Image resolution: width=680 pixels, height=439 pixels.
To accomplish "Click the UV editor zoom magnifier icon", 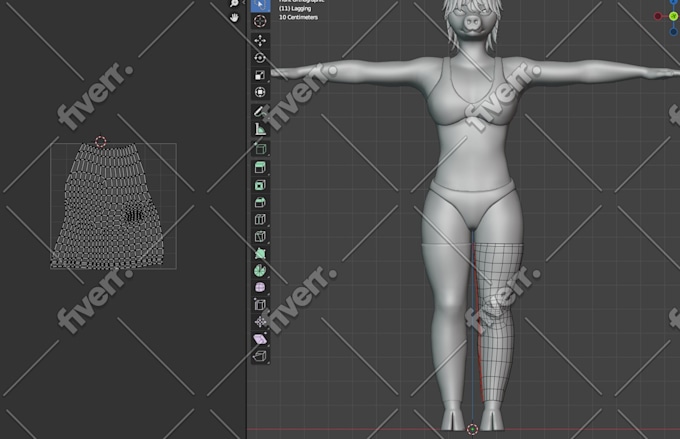I will 234,3.
